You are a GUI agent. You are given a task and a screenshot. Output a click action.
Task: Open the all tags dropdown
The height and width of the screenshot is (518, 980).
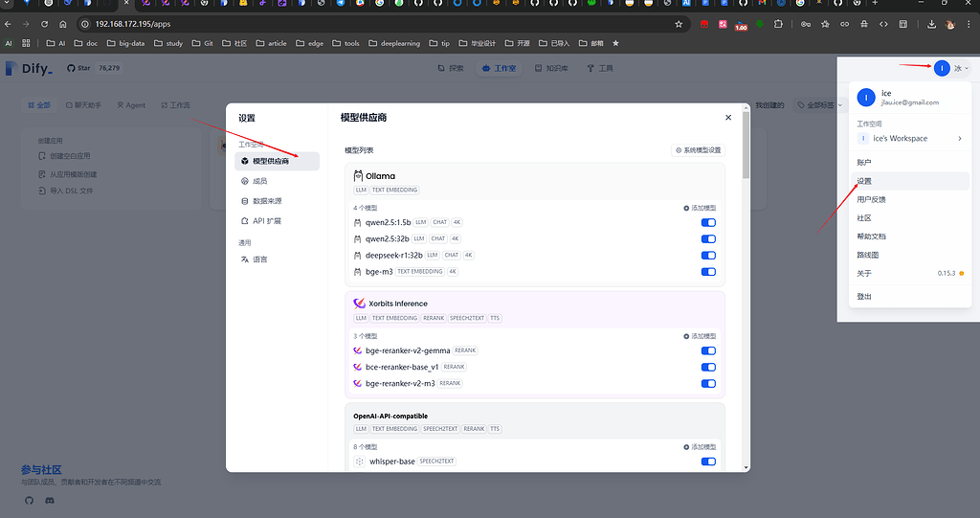point(819,105)
